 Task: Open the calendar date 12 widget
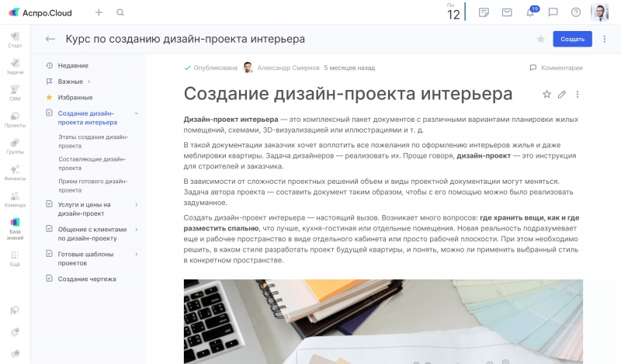(x=454, y=12)
